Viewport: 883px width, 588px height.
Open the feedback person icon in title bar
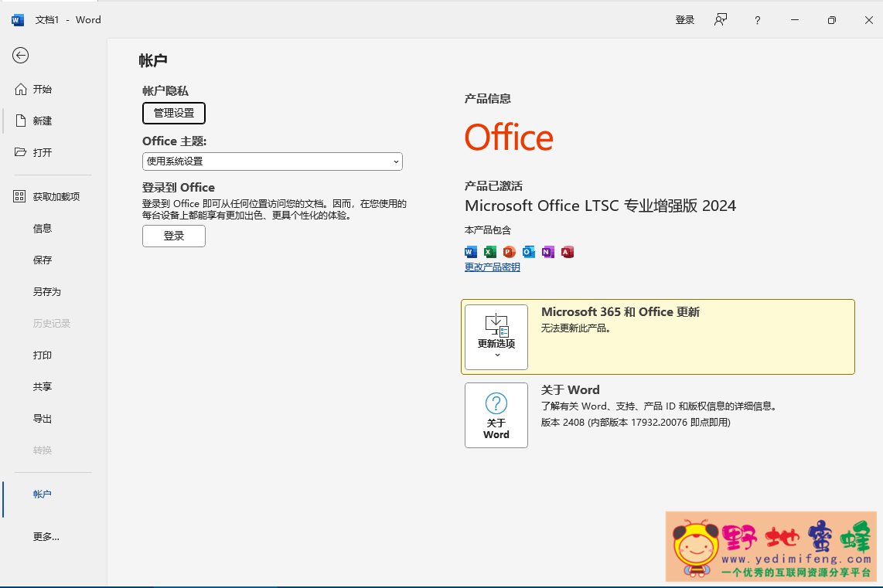[x=721, y=19]
